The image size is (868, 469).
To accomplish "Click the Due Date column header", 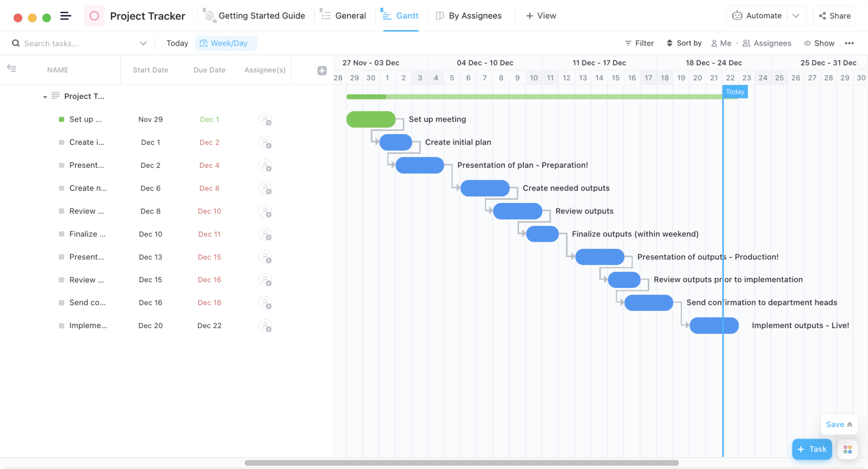I will pos(209,70).
